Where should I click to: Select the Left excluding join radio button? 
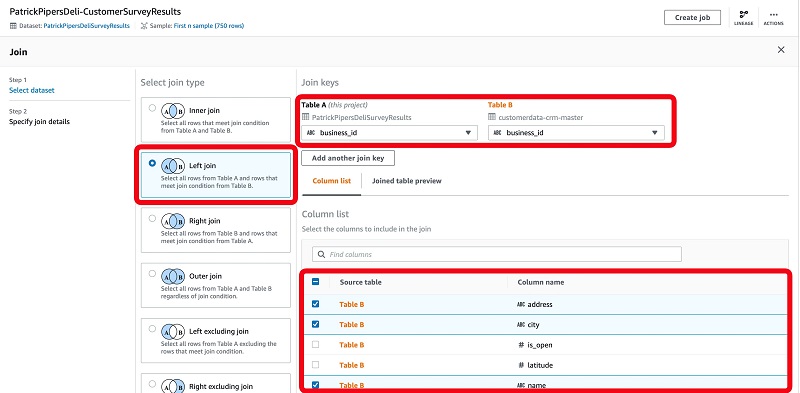coord(152,329)
